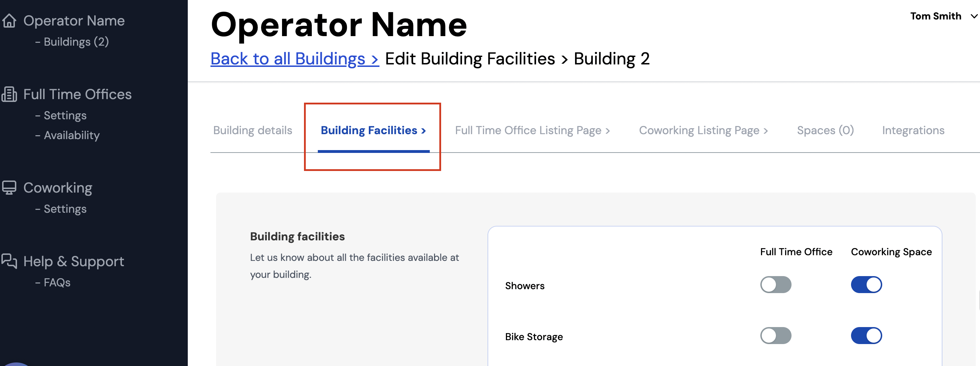980x366 pixels.
Task: Click Edit Building Facilities breadcrumb text
Action: click(x=470, y=59)
